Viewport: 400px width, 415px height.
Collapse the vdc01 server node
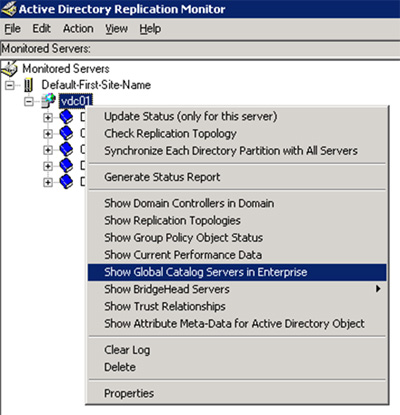(29, 101)
